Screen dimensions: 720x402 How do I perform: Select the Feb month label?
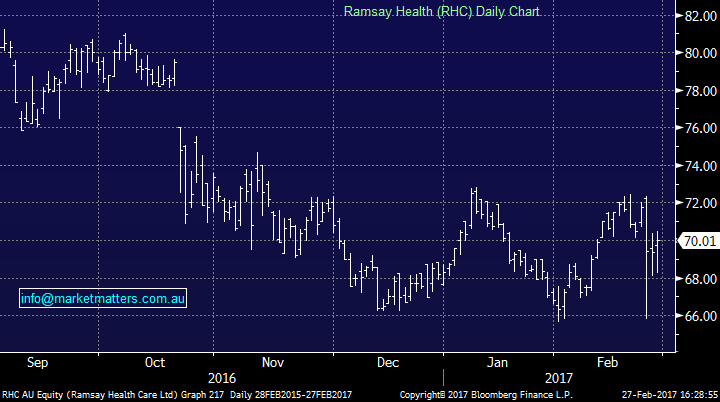click(607, 362)
